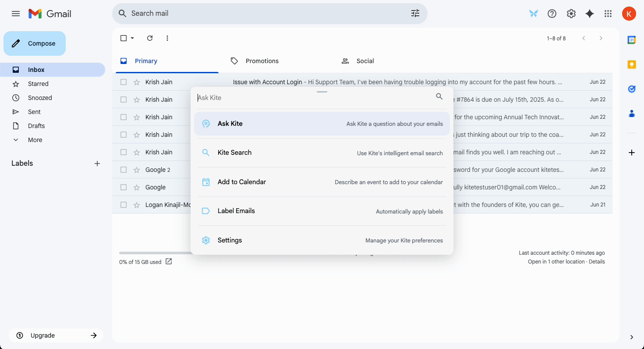
Task: Check the first Krish Jain email checkbox
Action: (x=124, y=82)
